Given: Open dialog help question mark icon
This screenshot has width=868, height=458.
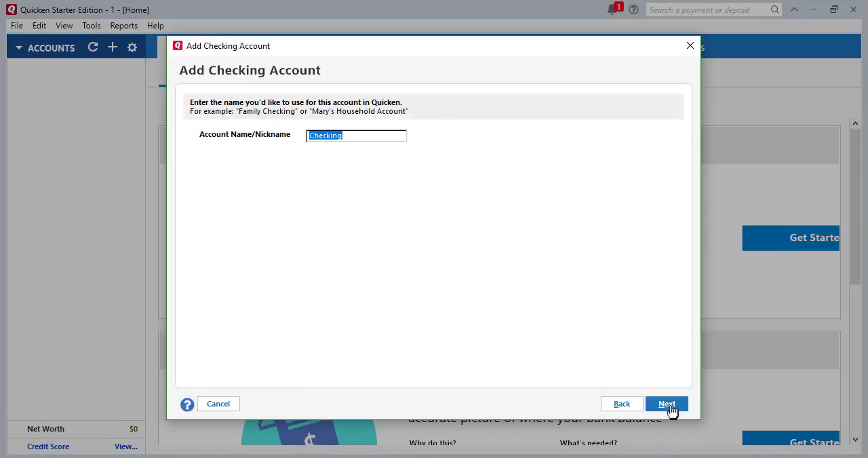Looking at the screenshot, I should click(187, 404).
